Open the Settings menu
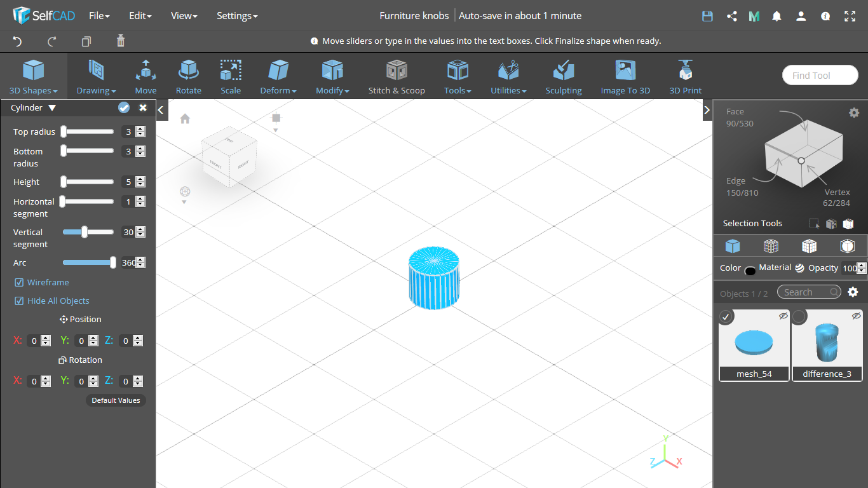This screenshot has width=868, height=488. [x=237, y=16]
